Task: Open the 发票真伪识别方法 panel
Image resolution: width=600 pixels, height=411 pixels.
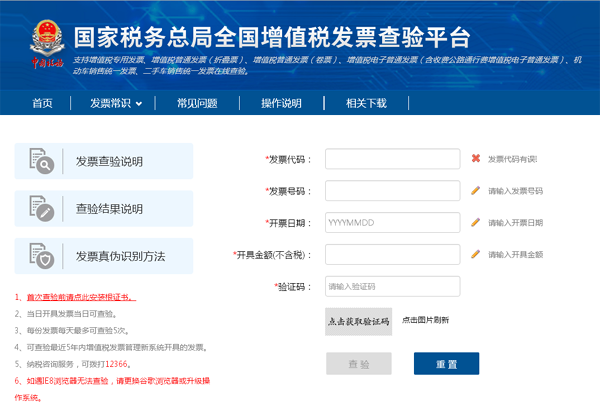Action: pyautogui.click(x=104, y=256)
